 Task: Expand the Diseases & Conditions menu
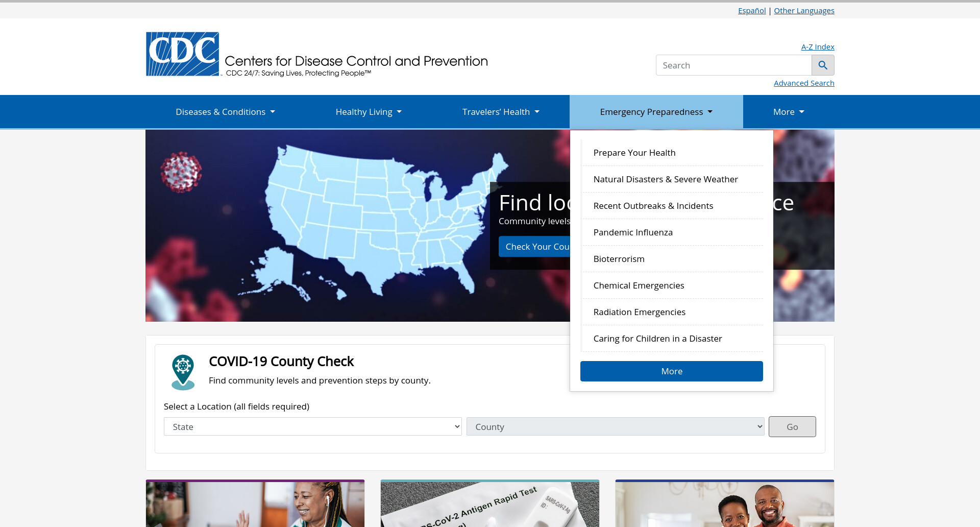point(225,112)
